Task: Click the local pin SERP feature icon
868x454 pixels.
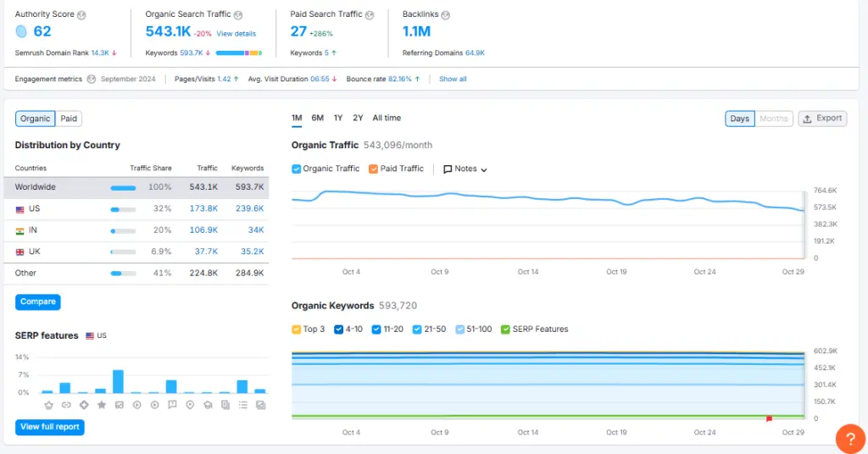Action: pos(189,405)
